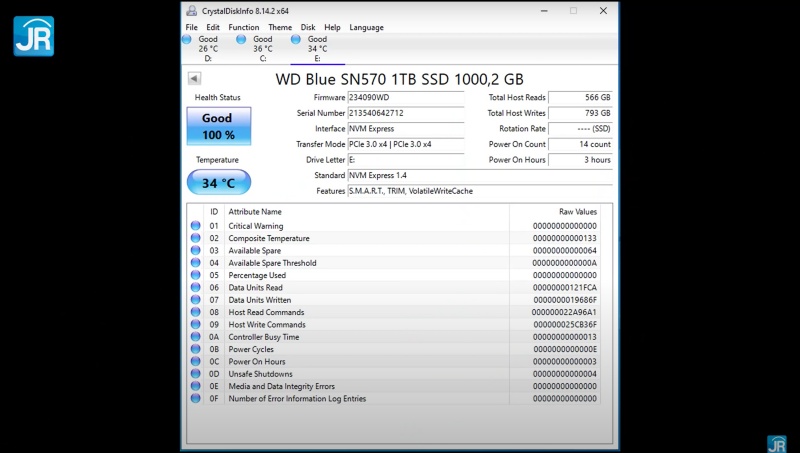The width and height of the screenshot is (800, 453).
Task: Click status orb for Composite Temperature
Action: (x=195, y=238)
